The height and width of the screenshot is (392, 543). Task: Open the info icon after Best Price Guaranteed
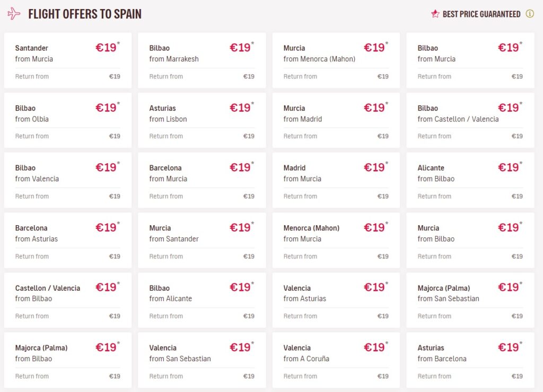(x=530, y=14)
